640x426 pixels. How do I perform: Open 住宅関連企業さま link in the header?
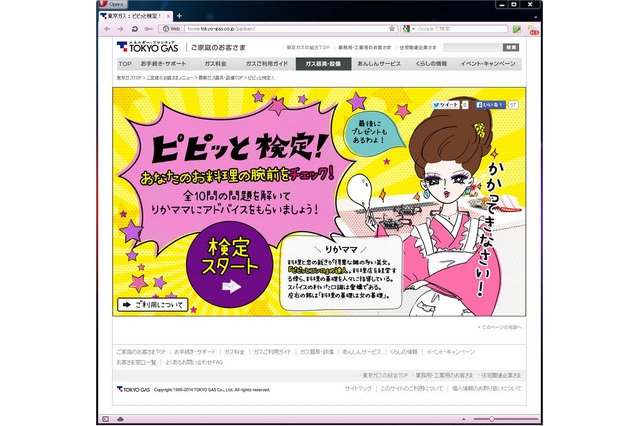pos(418,47)
